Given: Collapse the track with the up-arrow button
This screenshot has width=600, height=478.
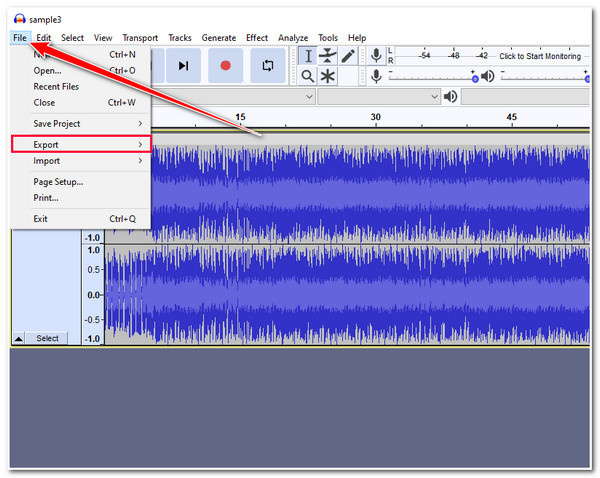Looking at the screenshot, I should tap(18, 338).
